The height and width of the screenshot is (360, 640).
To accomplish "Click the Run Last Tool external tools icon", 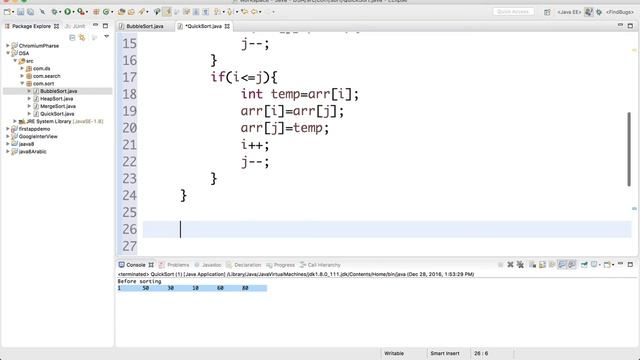I will pos(81,12).
